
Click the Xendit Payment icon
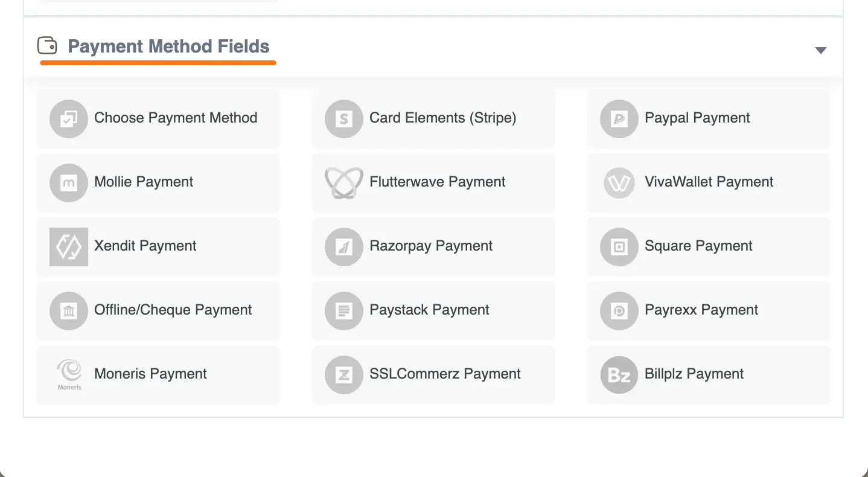tap(68, 246)
